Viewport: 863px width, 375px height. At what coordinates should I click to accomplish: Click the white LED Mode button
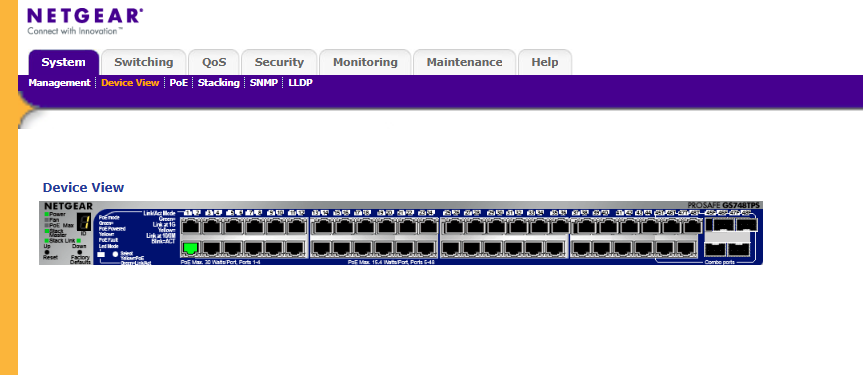click(101, 254)
